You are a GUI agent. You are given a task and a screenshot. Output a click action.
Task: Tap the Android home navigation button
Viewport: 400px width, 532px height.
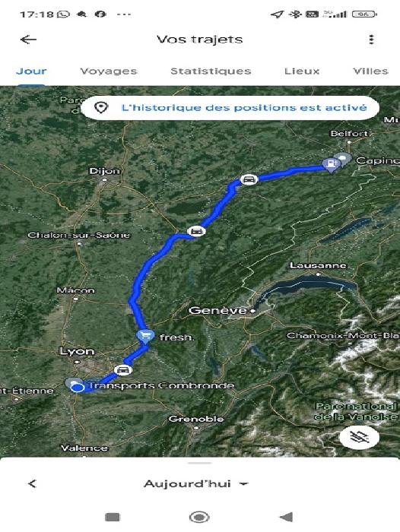[199, 518]
